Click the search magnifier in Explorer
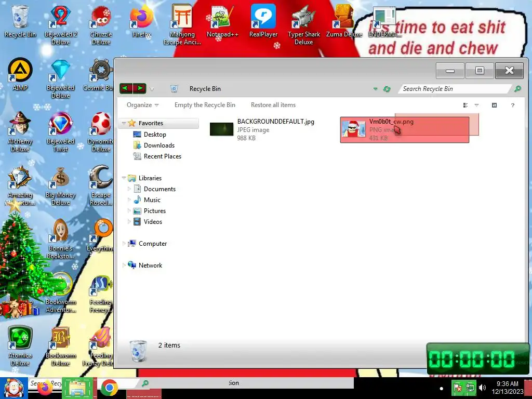Image resolution: width=532 pixels, height=399 pixels. (x=517, y=89)
